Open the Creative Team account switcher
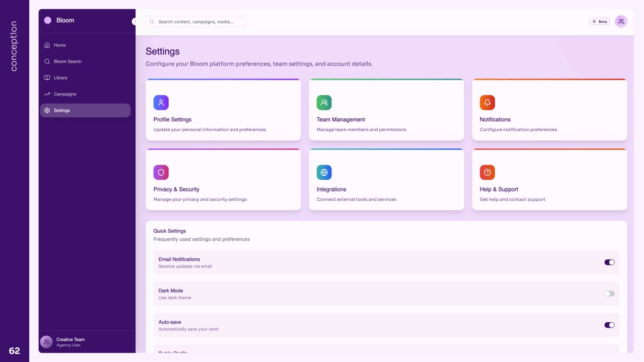The width and height of the screenshot is (644, 362). [x=70, y=342]
